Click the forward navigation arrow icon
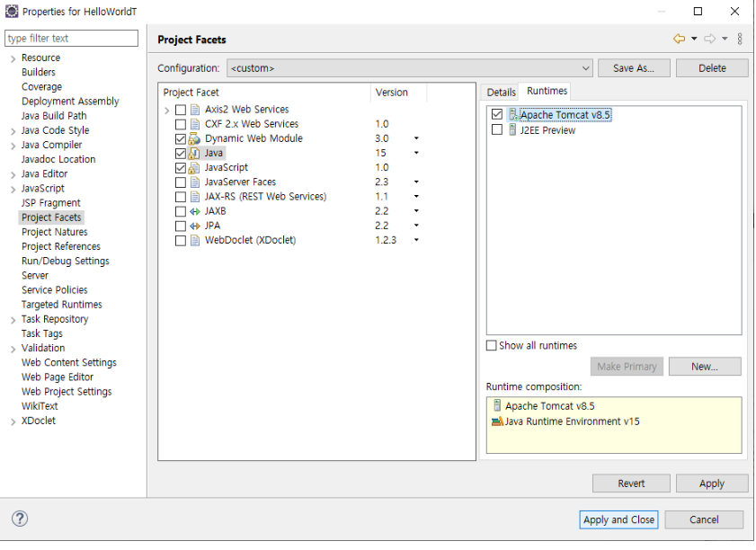This screenshot has height=550, width=756. [x=710, y=39]
